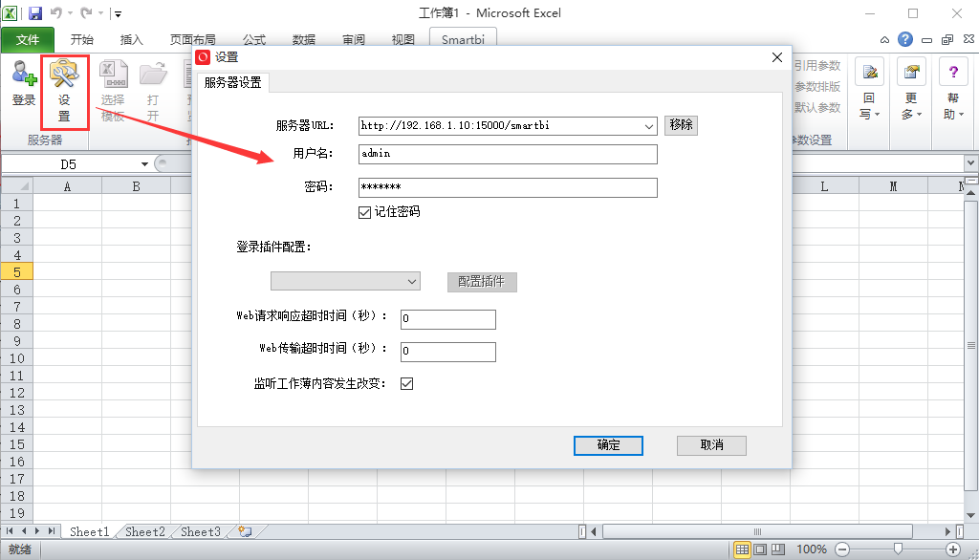The image size is (979, 560).
Task: Click the workbook minimize icon below title bar
Action: click(x=926, y=40)
